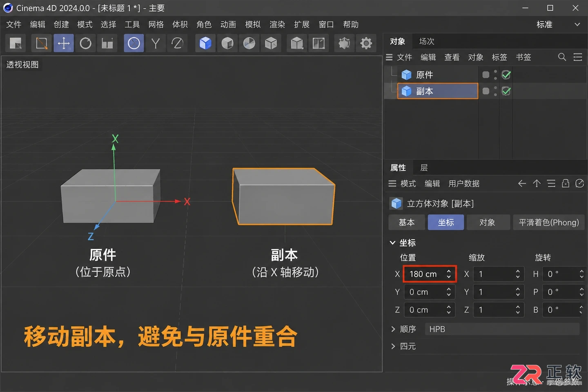
Task: Collapse the 坐标 section
Action: (x=392, y=243)
